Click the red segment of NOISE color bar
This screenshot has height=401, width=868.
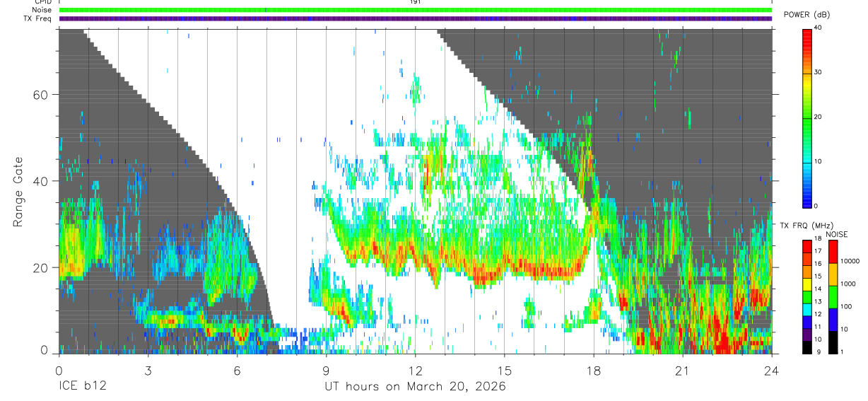[833, 252]
